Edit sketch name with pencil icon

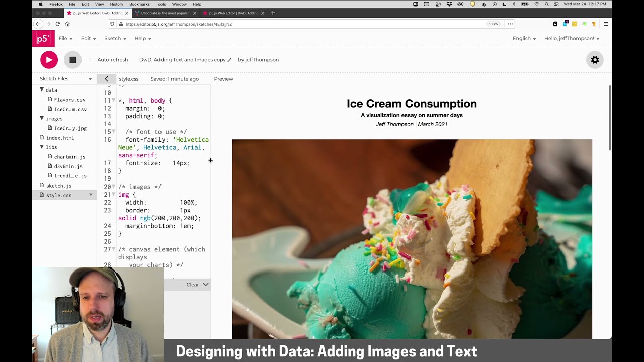click(x=229, y=60)
